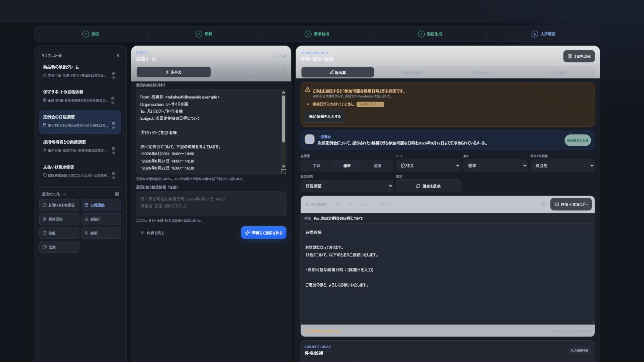
Task: Click the copy icon in reply toolbar
Action: (543, 204)
